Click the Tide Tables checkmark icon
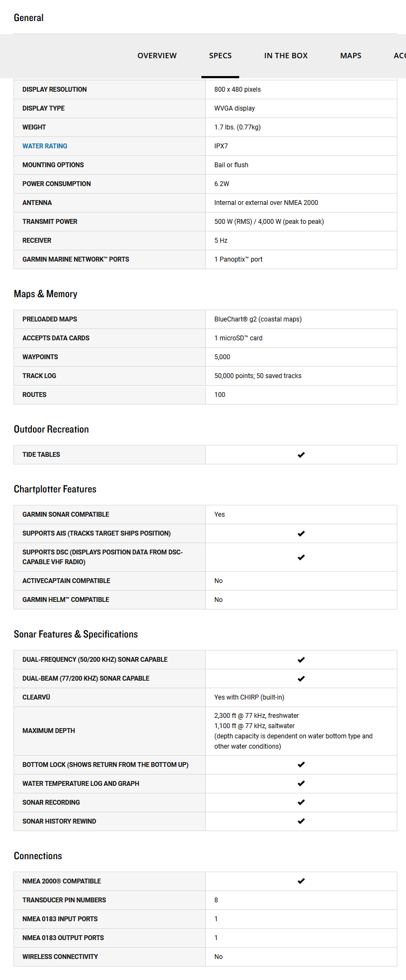Image resolution: width=406 pixels, height=980 pixels. click(301, 455)
